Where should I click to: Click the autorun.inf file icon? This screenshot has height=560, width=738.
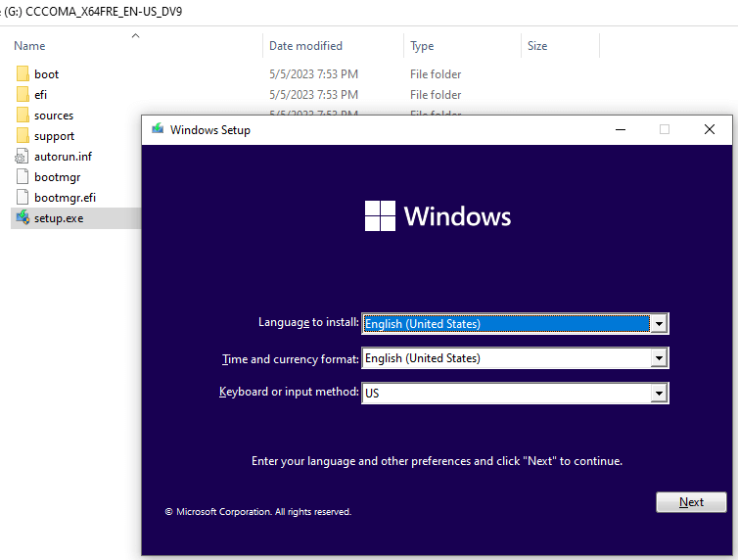pos(23,157)
